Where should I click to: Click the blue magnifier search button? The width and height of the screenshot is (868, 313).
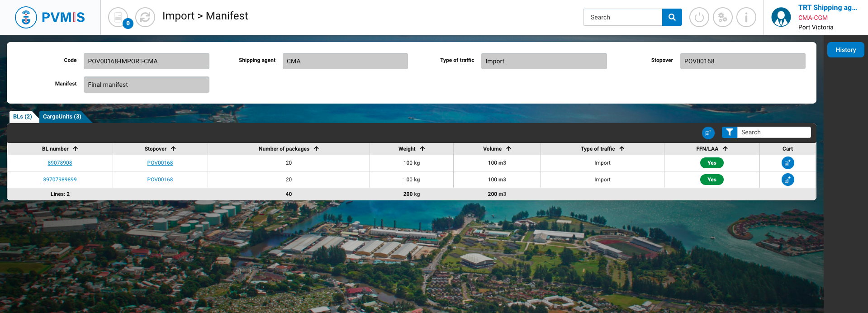[x=672, y=17]
